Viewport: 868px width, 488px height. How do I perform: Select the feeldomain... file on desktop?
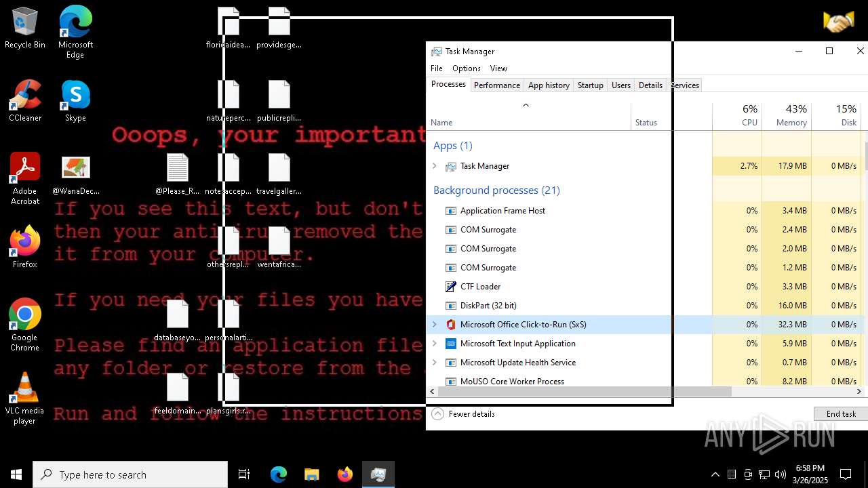[177, 394]
